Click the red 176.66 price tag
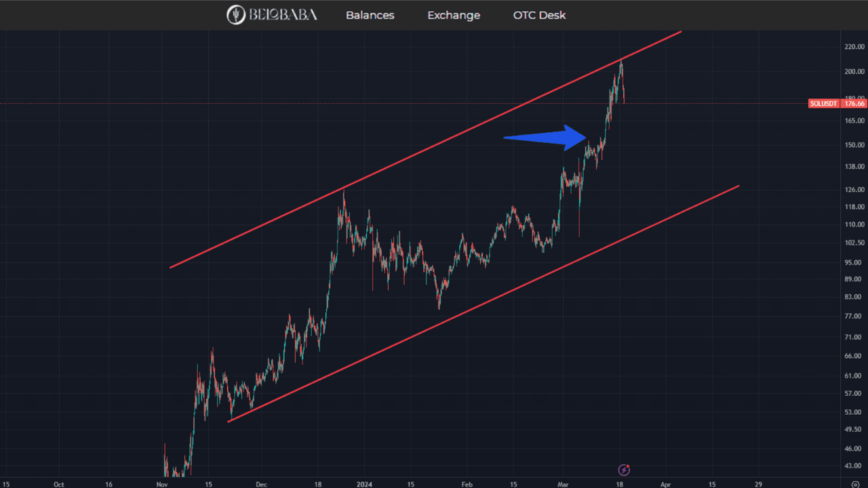Image resolution: width=868 pixels, height=488 pixels. (853, 104)
